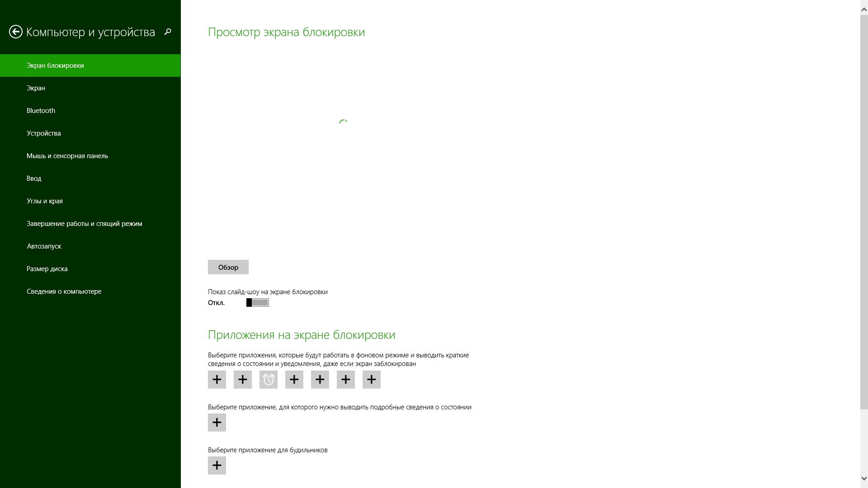Adjust the slideshow toggle slider
The width and height of the screenshot is (868, 488).
pyautogui.click(x=258, y=302)
